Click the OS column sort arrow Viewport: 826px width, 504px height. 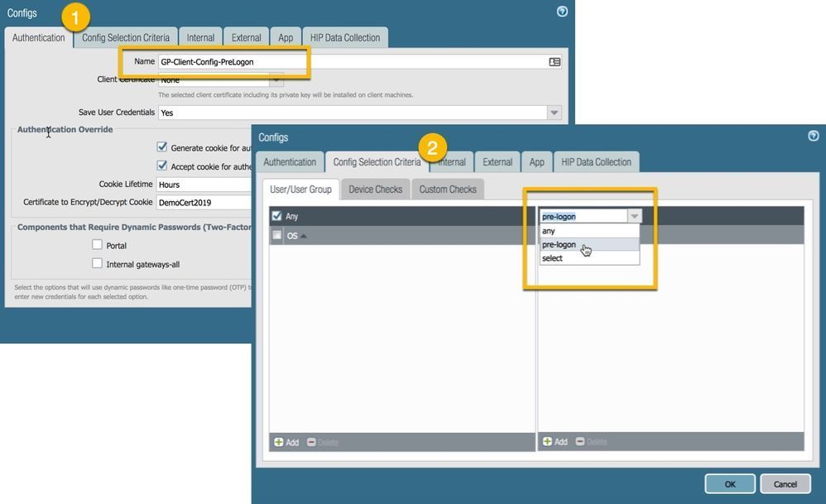coord(304,236)
